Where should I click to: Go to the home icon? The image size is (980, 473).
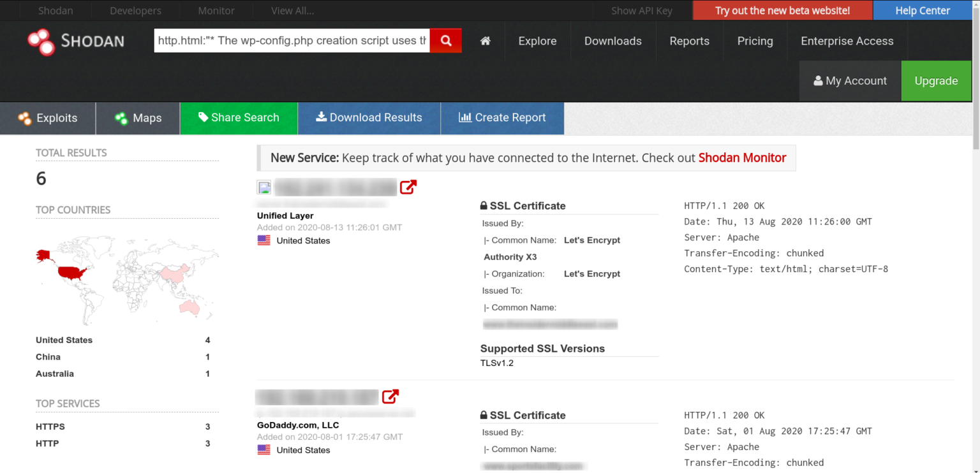tap(486, 41)
